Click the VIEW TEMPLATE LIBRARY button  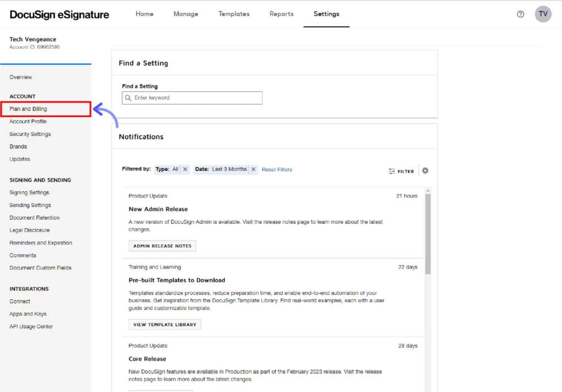[165, 324]
